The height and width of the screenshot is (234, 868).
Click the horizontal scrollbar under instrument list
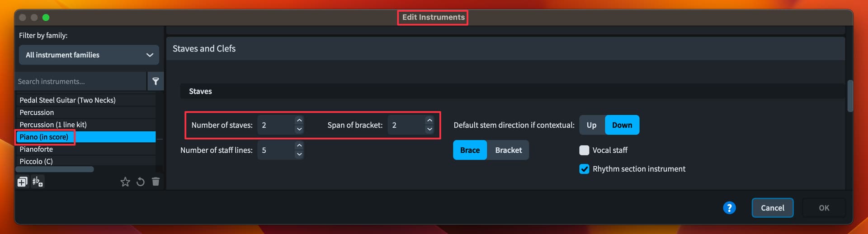(55, 169)
